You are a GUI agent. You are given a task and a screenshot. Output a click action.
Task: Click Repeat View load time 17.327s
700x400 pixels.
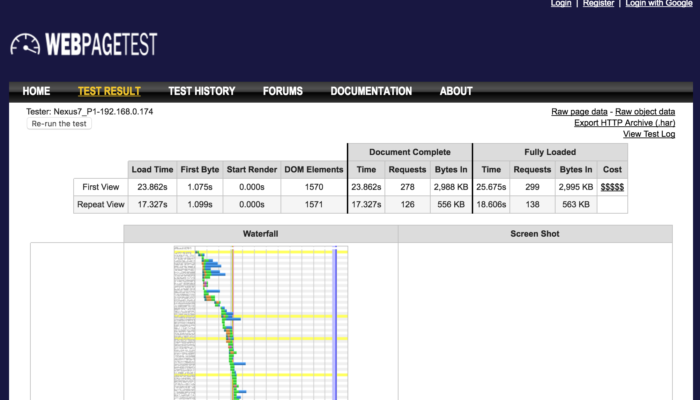pos(152,204)
